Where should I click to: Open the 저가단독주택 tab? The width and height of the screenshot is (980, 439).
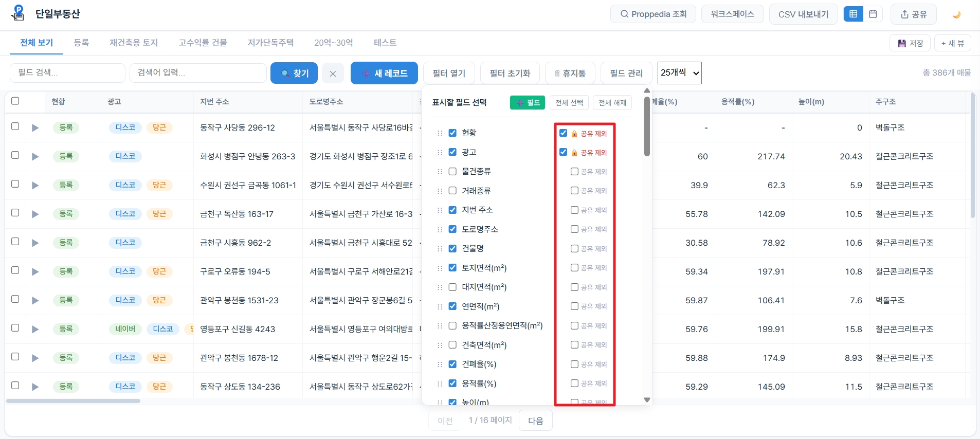coord(270,43)
